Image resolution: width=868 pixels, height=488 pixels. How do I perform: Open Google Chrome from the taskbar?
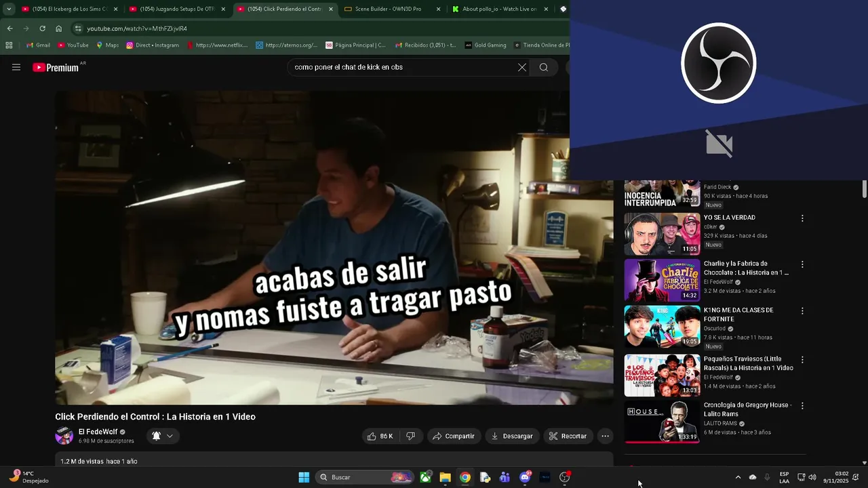pos(465,477)
